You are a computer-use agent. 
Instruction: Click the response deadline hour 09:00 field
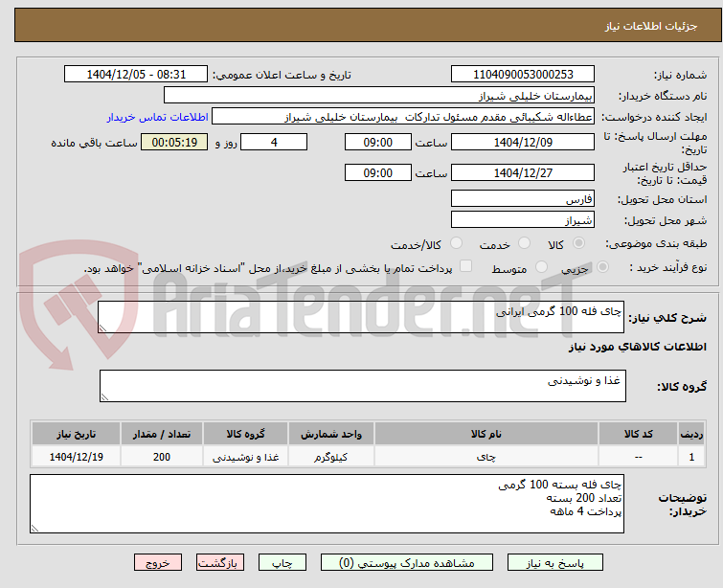[x=377, y=142]
